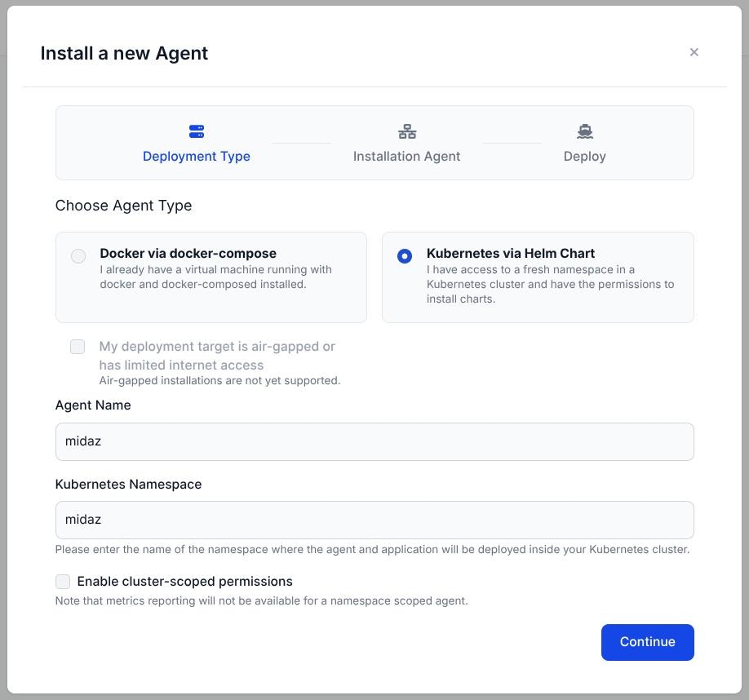Click the namespace help text below the field

(x=373, y=549)
